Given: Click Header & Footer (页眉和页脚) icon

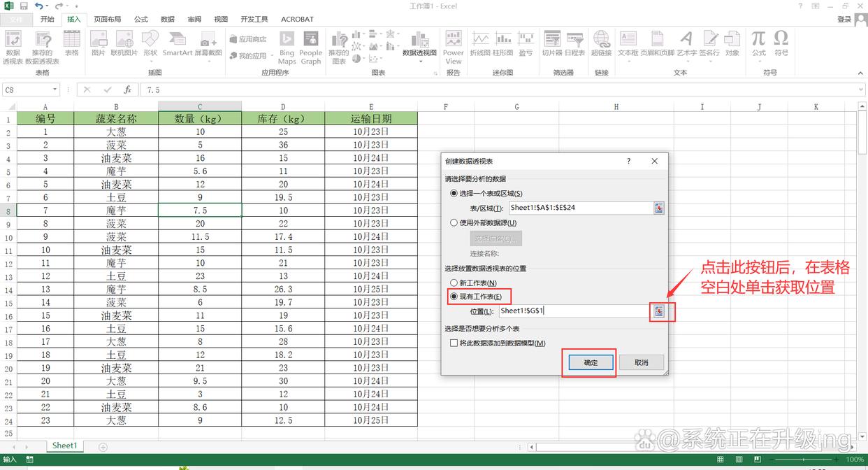Looking at the screenshot, I should [657, 43].
